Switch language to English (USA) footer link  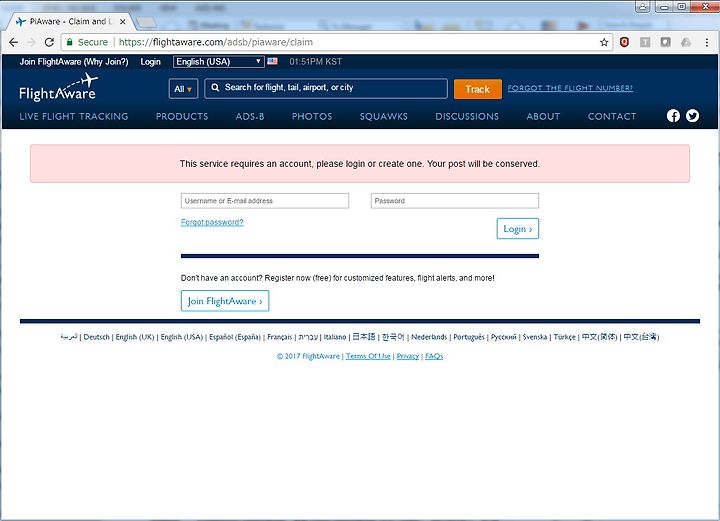point(182,337)
